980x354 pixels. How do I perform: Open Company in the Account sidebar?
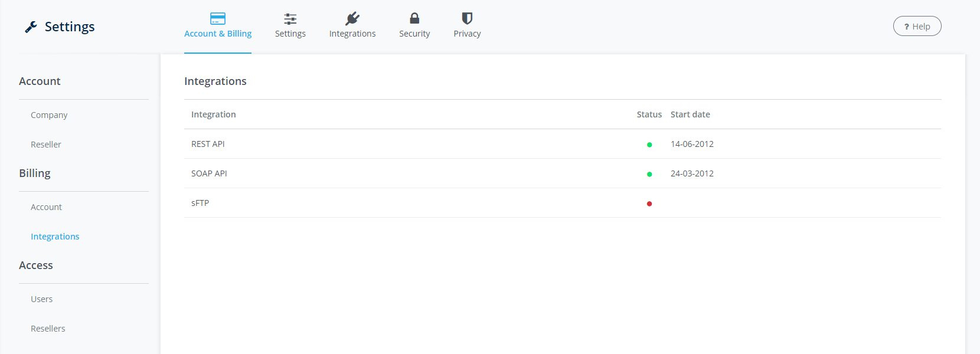click(x=49, y=115)
